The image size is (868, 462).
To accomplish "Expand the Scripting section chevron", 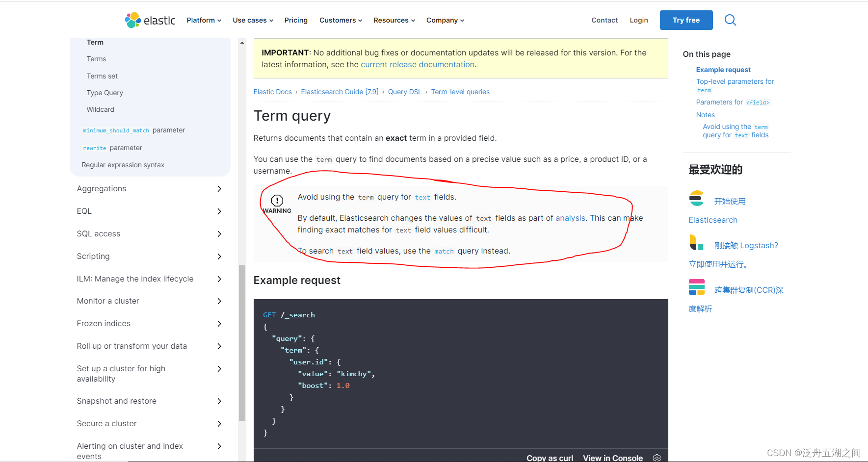I will pos(219,257).
